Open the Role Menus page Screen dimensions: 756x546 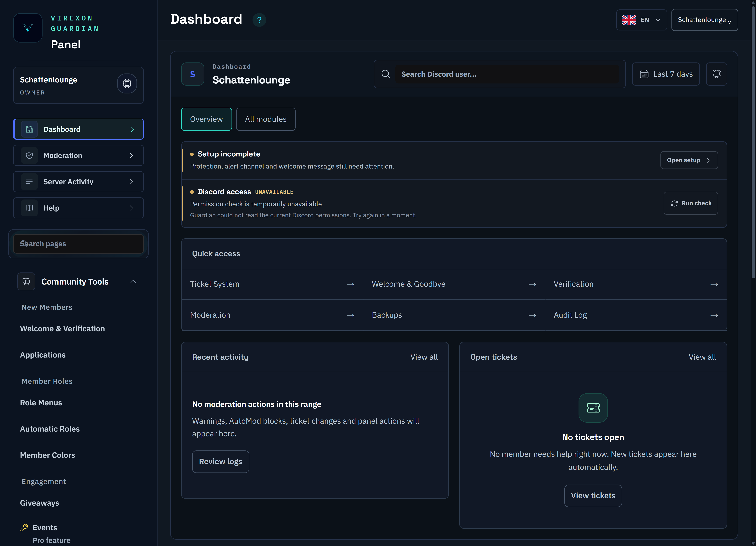[x=41, y=403]
